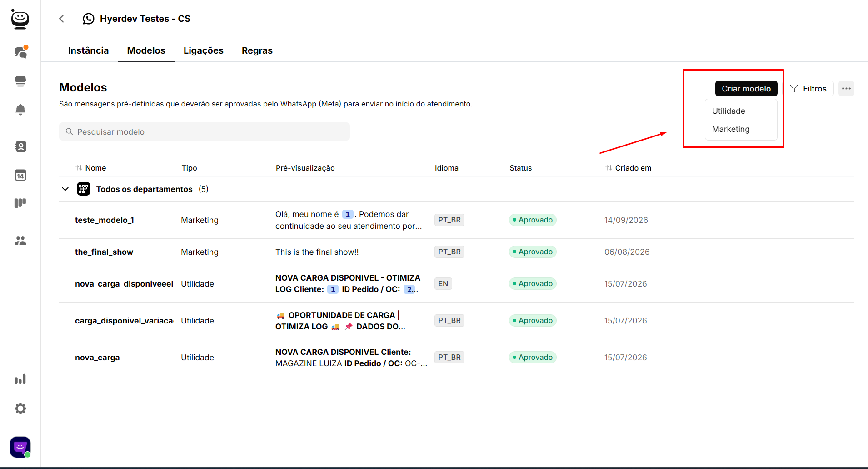868x469 pixels.
Task: Click the Criar modelo button
Action: tap(746, 88)
